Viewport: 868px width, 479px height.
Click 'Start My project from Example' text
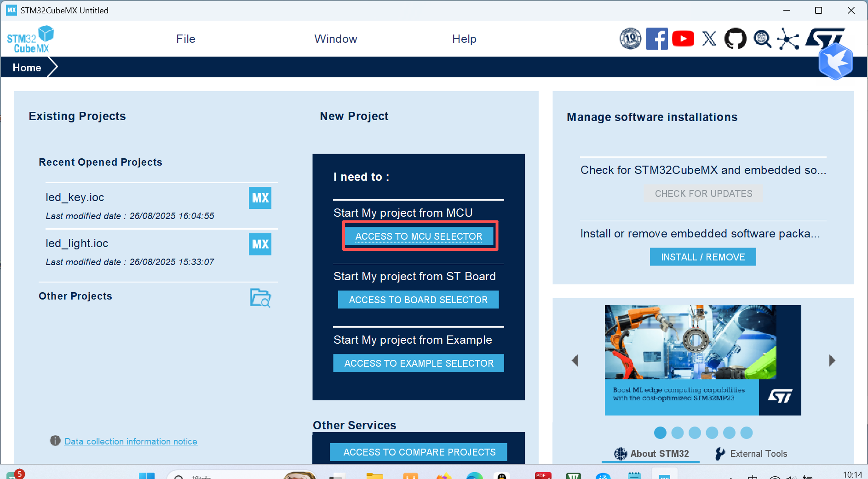click(413, 340)
